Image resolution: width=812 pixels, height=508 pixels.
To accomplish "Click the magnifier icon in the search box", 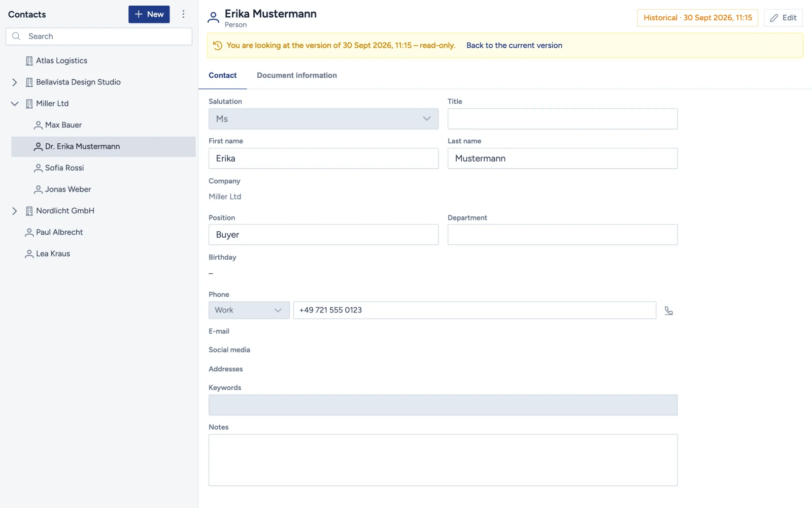I will click(x=16, y=36).
